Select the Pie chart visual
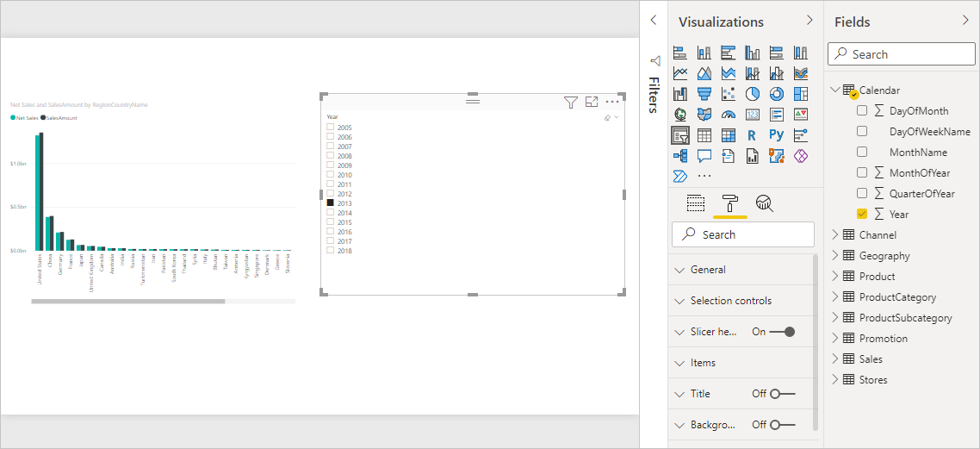Image resolution: width=980 pixels, height=449 pixels. click(x=752, y=94)
